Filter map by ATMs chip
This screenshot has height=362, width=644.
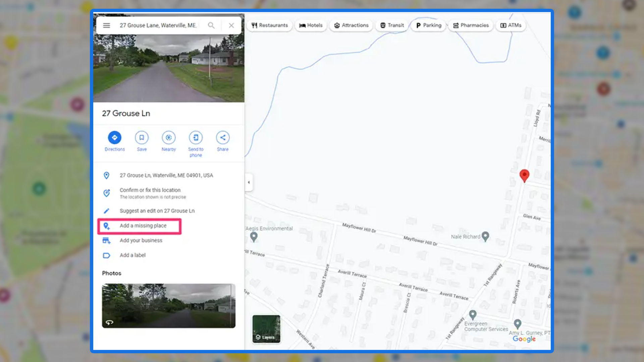click(x=511, y=25)
